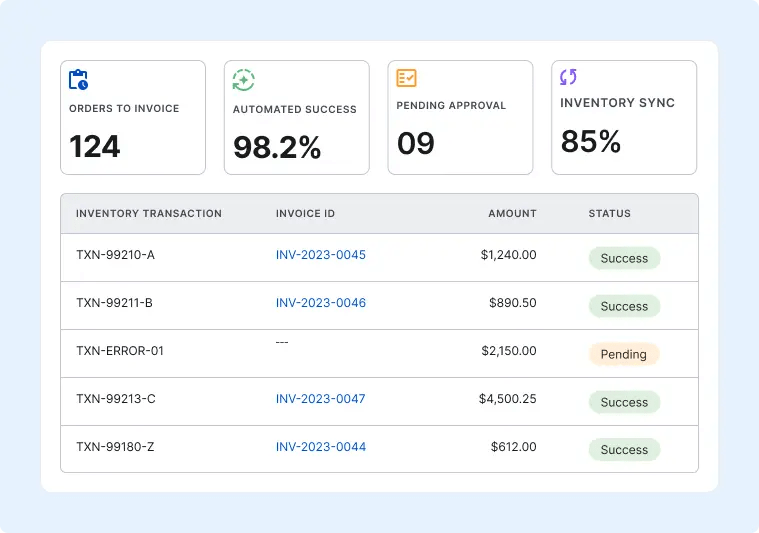Click the Success badge for TXN-99213-C
The image size is (759, 533).
[624, 402]
